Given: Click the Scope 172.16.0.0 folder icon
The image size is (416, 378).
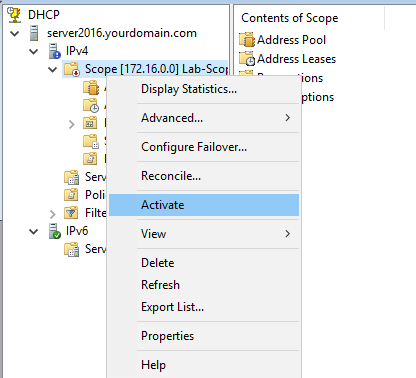Looking at the screenshot, I should pyautogui.click(x=72, y=69).
